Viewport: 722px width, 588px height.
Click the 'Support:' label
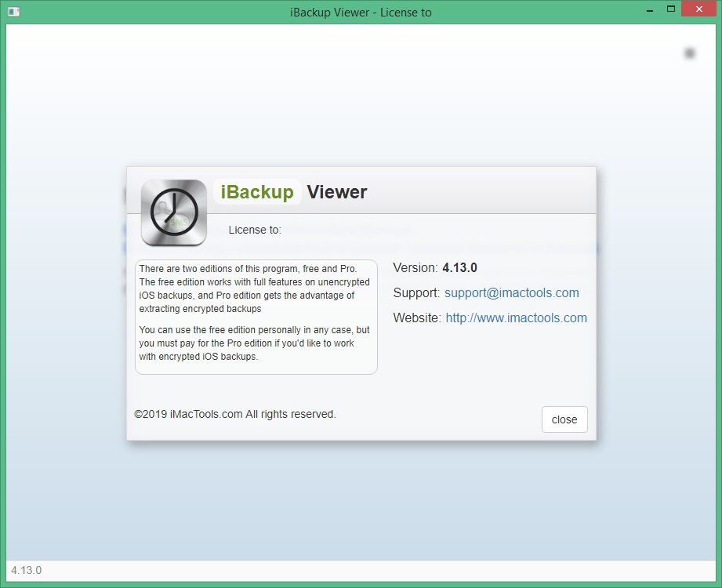tap(416, 293)
